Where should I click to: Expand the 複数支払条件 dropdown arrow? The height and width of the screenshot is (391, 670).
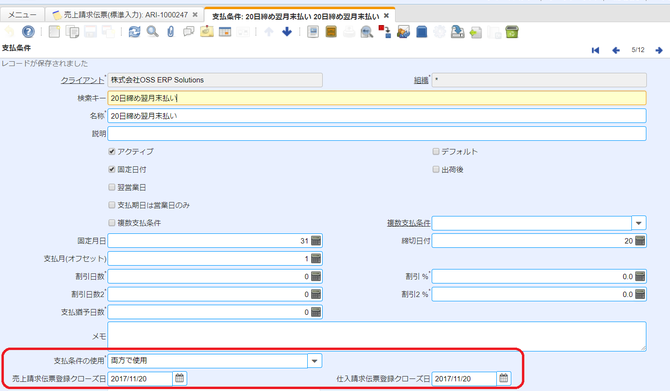pos(639,223)
